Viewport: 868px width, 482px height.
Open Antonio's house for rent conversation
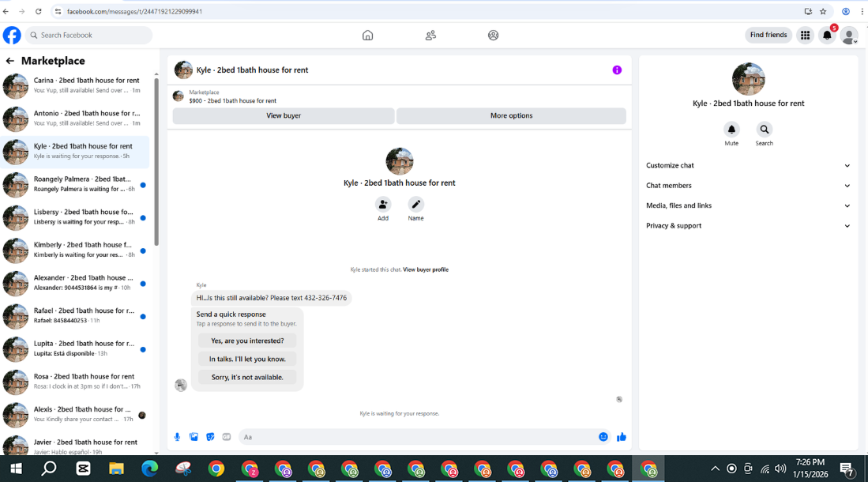click(75, 119)
